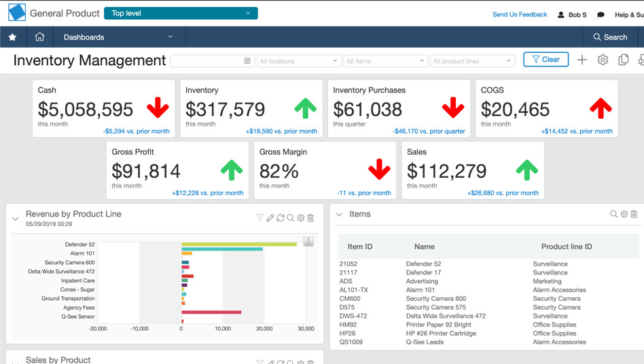Refresh the Revenue by Product Line chart

click(280, 218)
